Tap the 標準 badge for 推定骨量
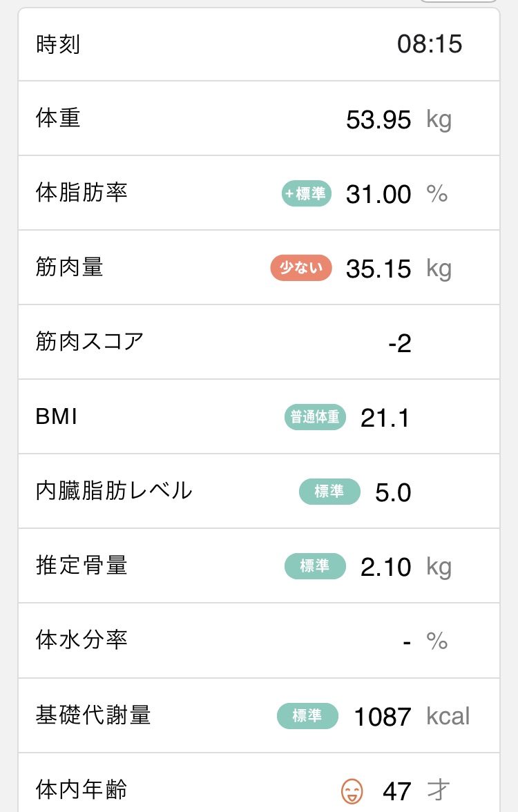The height and width of the screenshot is (812, 518). tap(315, 566)
